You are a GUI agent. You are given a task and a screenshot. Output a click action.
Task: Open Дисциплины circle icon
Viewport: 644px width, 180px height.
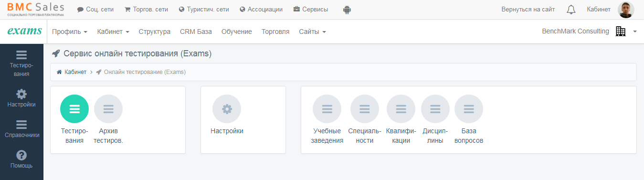pyautogui.click(x=435, y=109)
